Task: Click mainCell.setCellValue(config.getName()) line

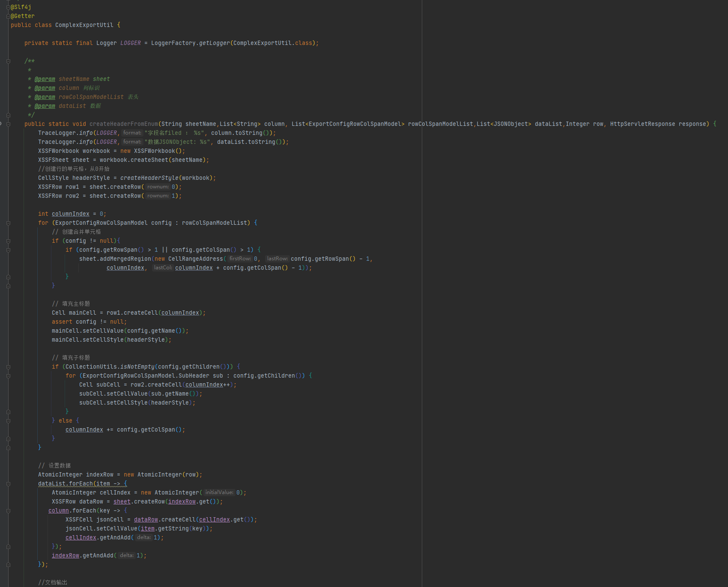Action: pos(120,331)
